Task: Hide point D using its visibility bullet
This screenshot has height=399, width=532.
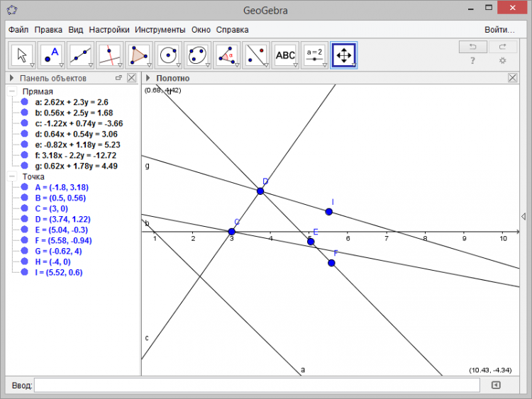Action: pyautogui.click(x=25, y=219)
